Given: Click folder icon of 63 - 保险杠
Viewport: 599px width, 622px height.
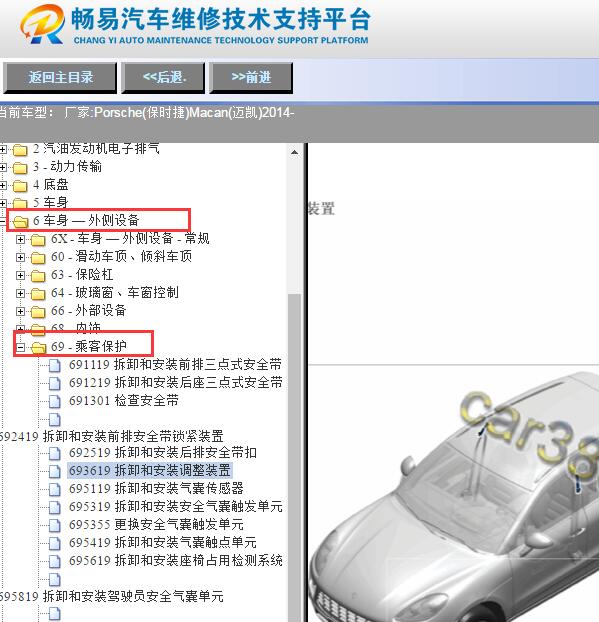Looking at the screenshot, I should 38,276.
